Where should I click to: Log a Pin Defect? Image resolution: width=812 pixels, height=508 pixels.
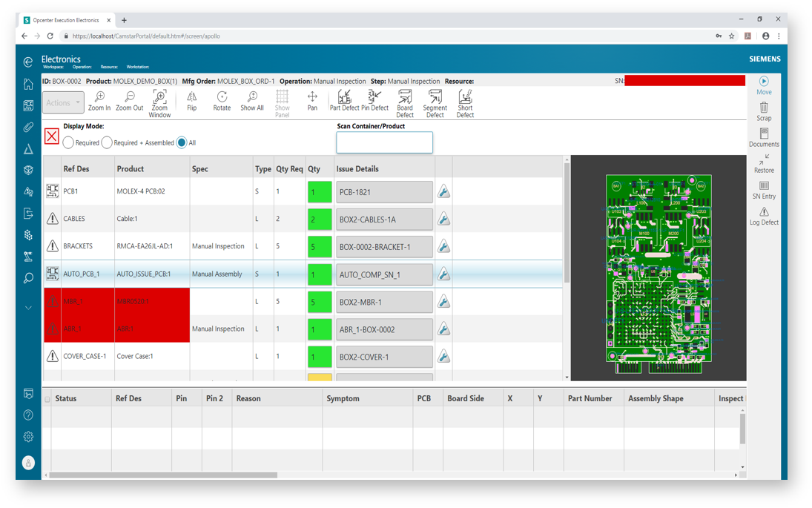[x=375, y=100]
